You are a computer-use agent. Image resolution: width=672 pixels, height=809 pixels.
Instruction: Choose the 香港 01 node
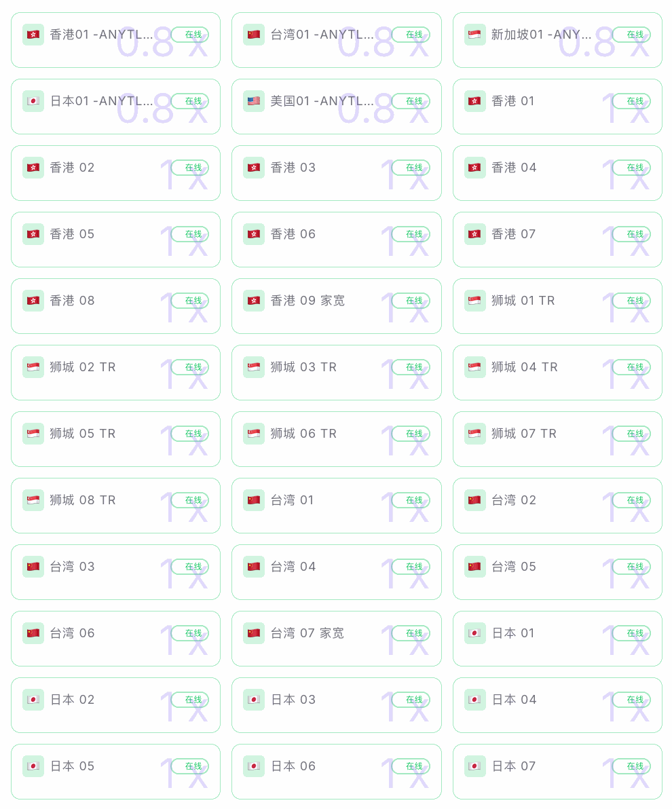[x=557, y=107]
